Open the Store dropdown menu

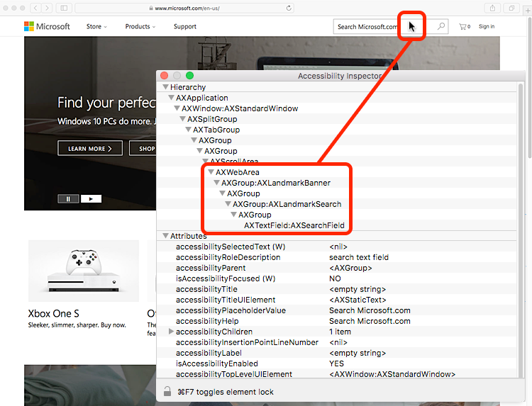(96, 27)
